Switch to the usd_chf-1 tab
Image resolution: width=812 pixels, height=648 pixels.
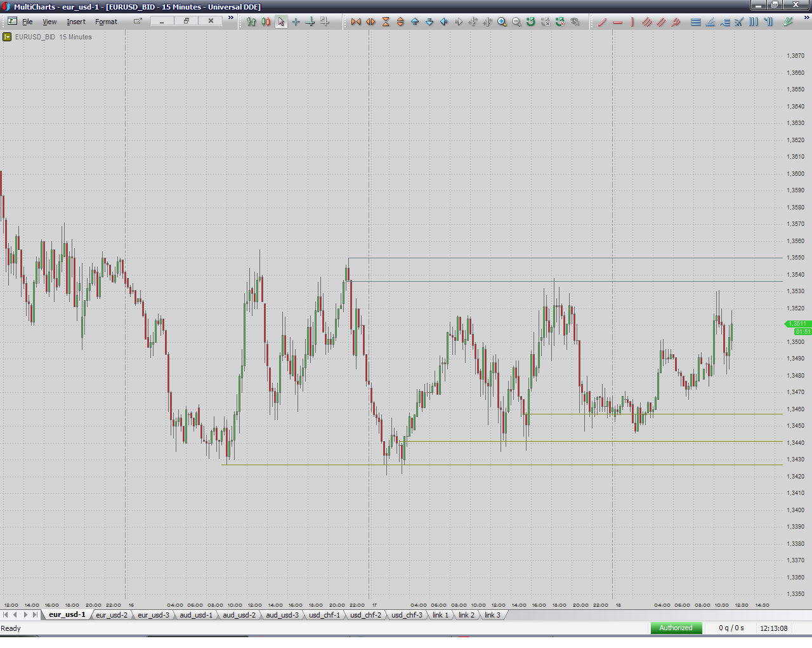tap(324, 615)
